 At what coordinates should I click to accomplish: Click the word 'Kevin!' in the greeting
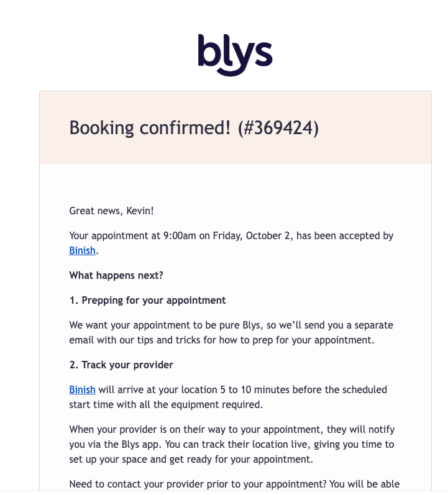(x=140, y=211)
